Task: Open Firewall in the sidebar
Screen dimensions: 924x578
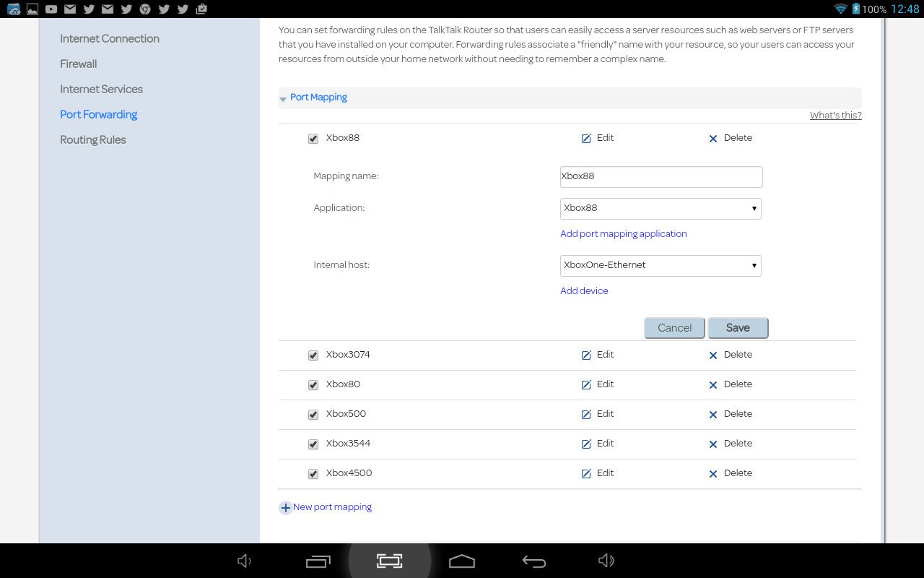Action: (78, 64)
